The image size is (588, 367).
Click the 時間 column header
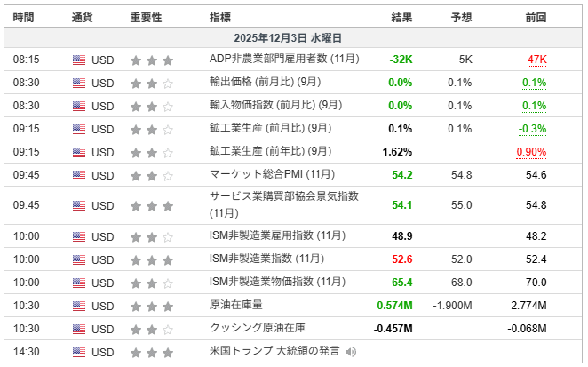(x=25, y=17)
